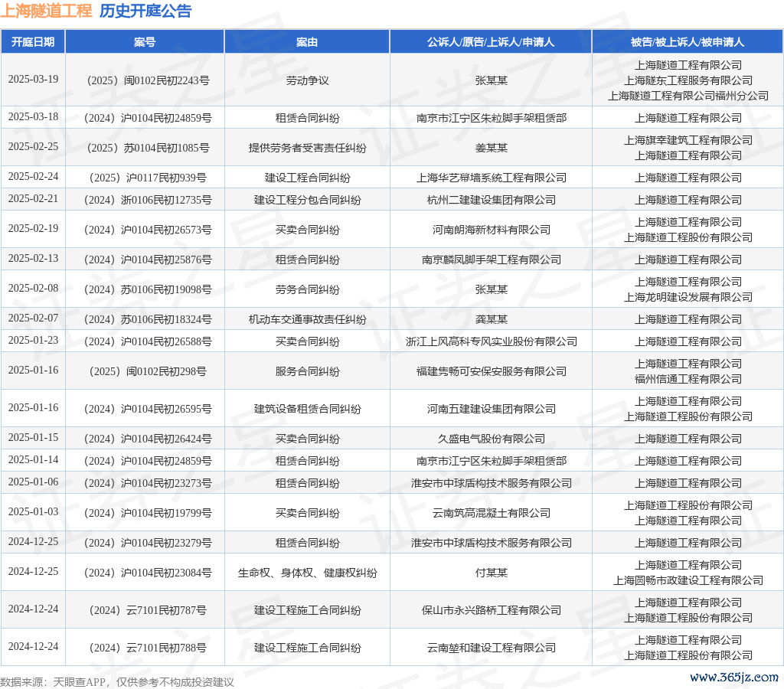Select the 公诉人/原告/上诉人/申请人 column header
784x689 pixels.
(491, 42)
